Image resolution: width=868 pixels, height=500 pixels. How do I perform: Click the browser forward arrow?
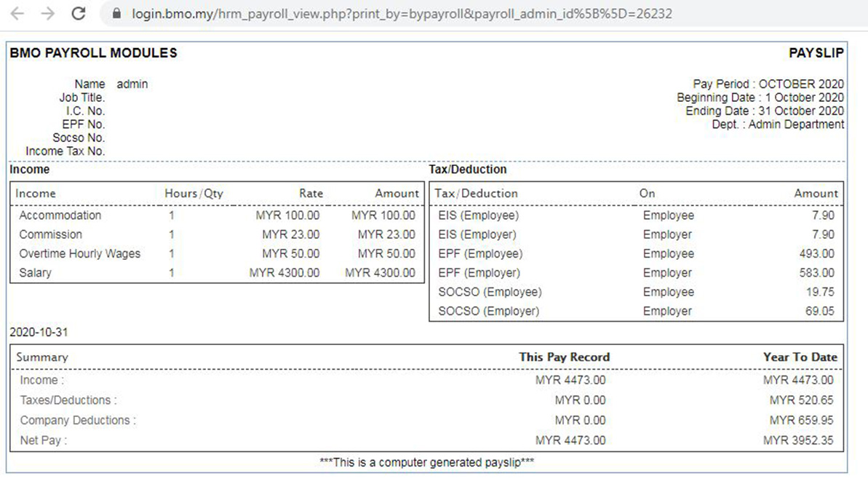coord(48,13)
